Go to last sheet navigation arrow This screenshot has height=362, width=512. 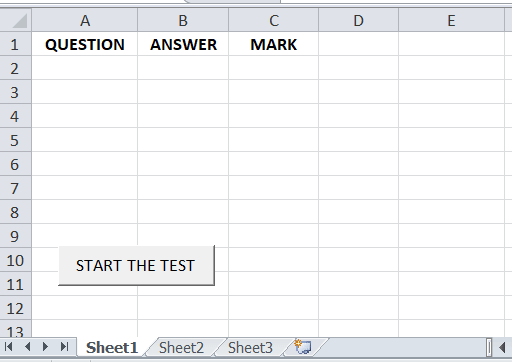click(64, 347)
